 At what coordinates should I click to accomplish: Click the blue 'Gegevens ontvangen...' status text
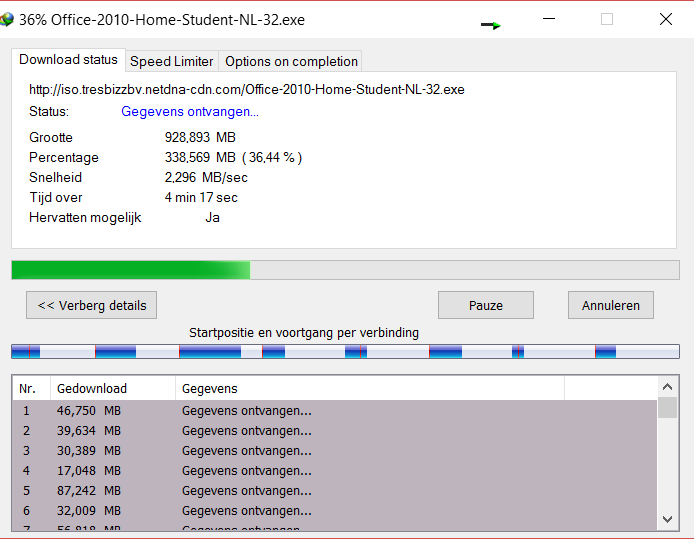pyautogui.click(x=190, y=112)
